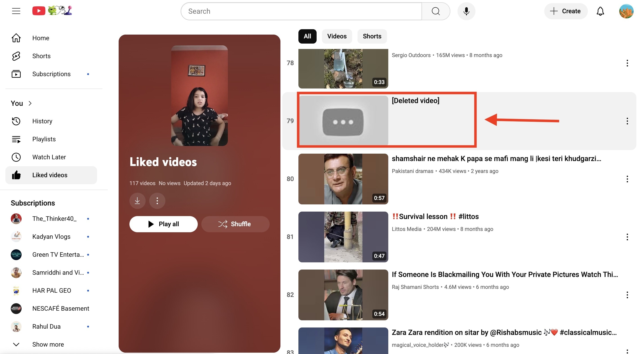Open options for Raj Shamani Shorts video
Screen dimensions: 644x354
(627, 295)
